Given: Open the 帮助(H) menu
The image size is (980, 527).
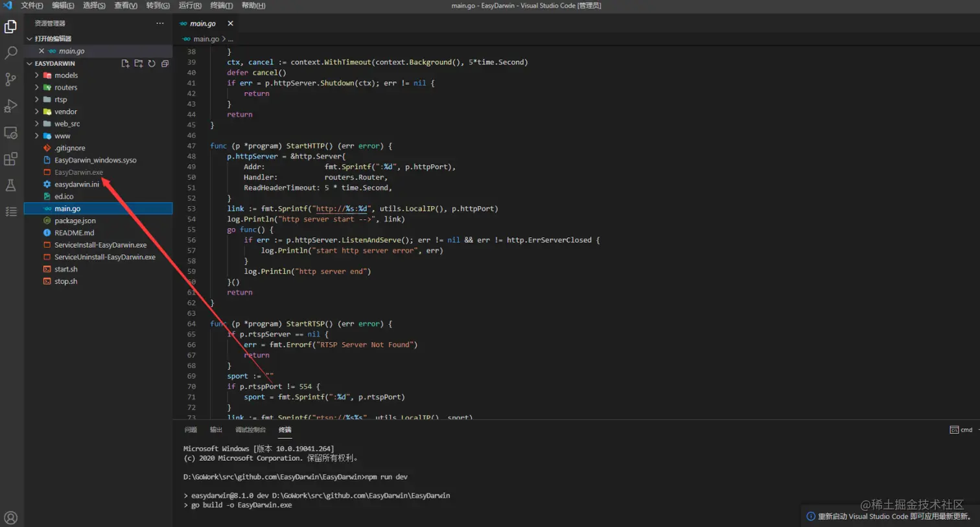Looking at the screenshot, I should click(x=253, y=5).
